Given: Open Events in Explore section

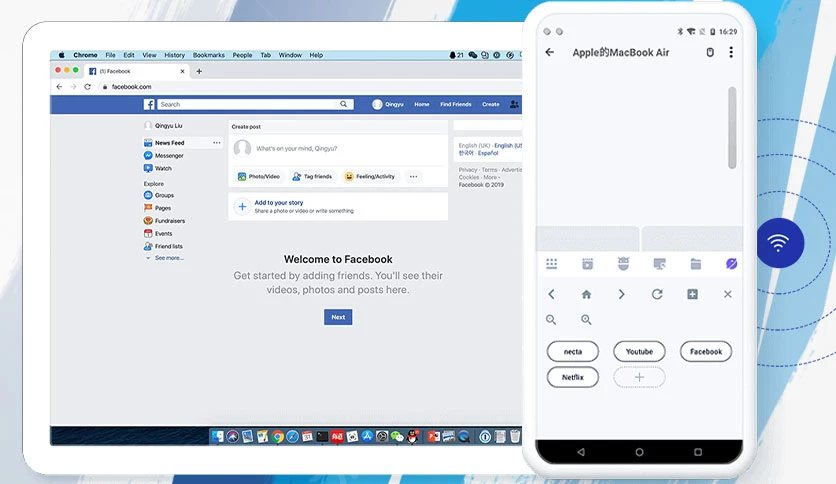Looking at the screenshot, I should click(x=158, y=233).
